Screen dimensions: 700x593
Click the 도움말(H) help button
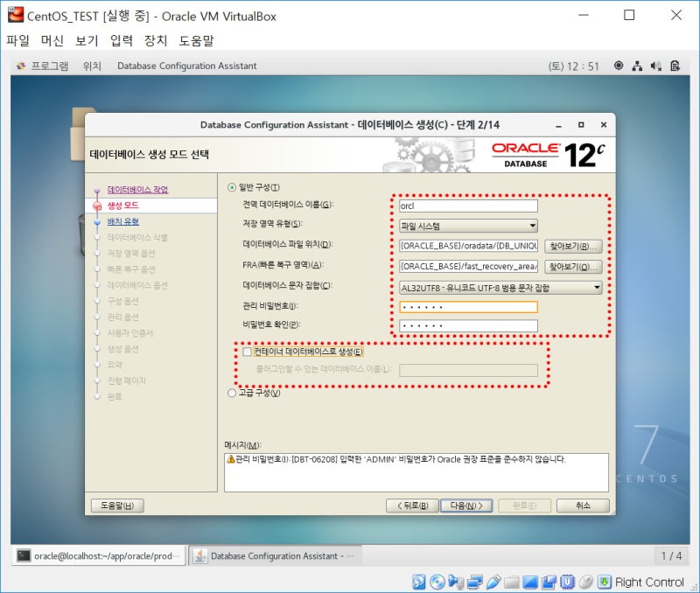click(117, 506)
